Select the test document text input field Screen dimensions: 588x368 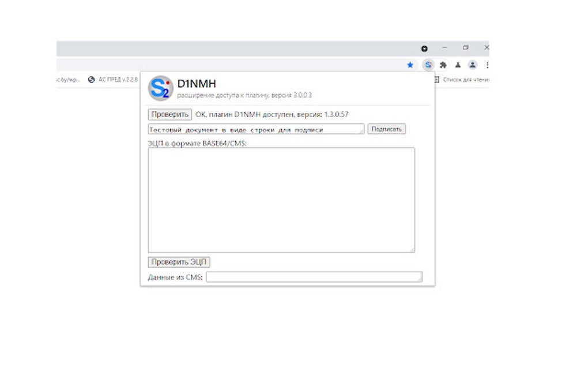pyautogui.click(x=254, y=129)
